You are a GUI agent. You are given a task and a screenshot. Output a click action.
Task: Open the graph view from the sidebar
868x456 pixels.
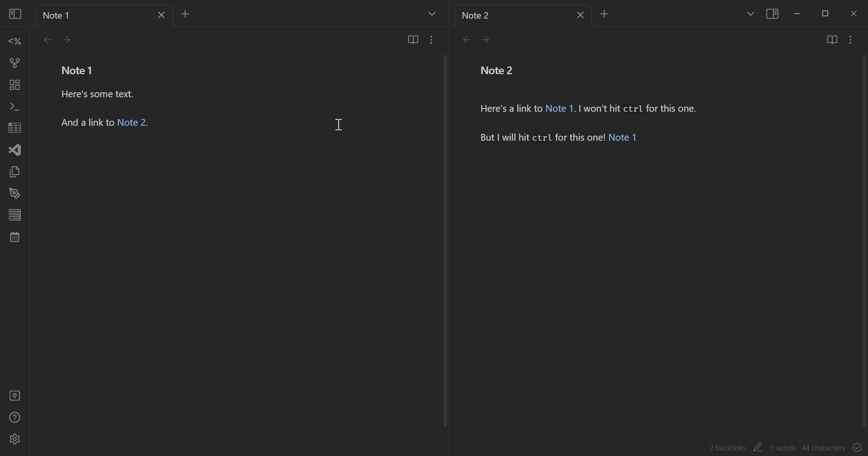point(15,62)
